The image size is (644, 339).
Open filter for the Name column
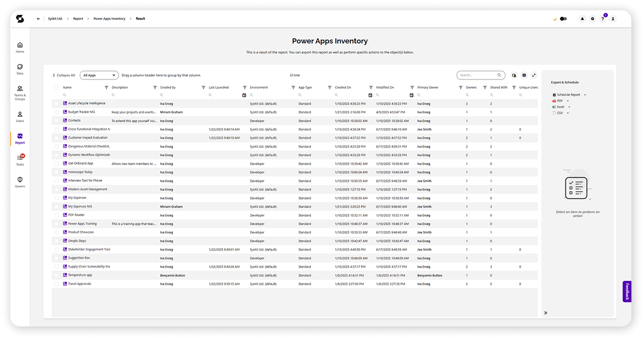[106, 87]
